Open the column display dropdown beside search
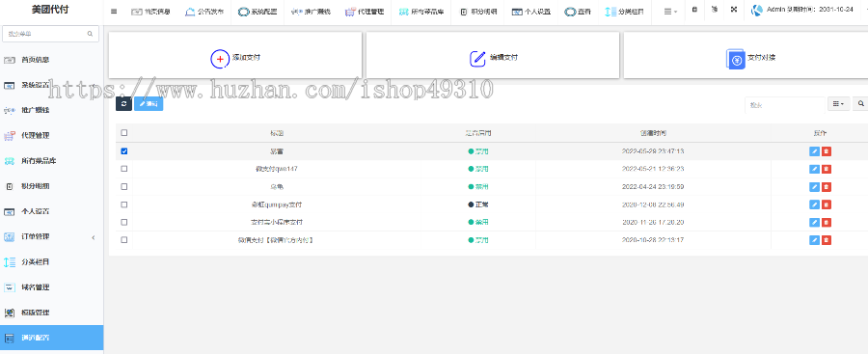This screenshot has width=868, height=354. [839, 103]
